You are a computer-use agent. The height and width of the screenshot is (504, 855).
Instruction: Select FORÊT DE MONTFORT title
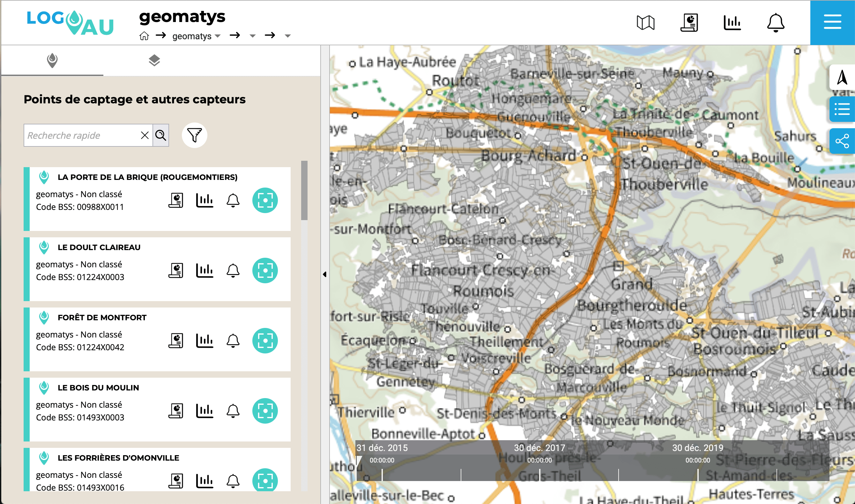point(102,317)
